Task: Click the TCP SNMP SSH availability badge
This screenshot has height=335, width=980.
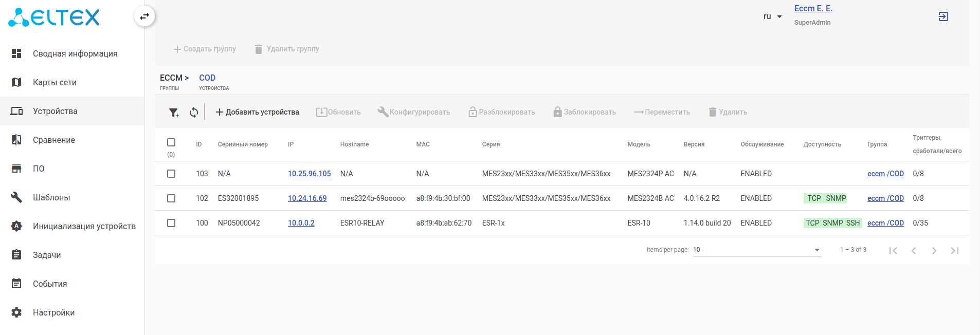Action: (x=833, y=223)
